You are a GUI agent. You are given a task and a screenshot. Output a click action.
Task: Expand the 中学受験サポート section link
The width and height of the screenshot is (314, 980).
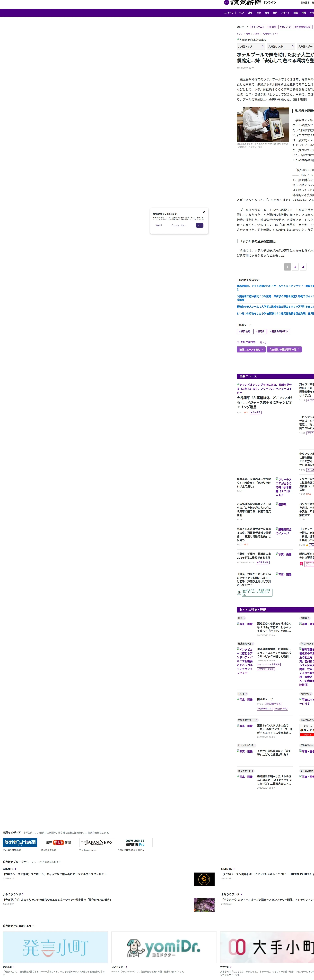click(248, 720)
